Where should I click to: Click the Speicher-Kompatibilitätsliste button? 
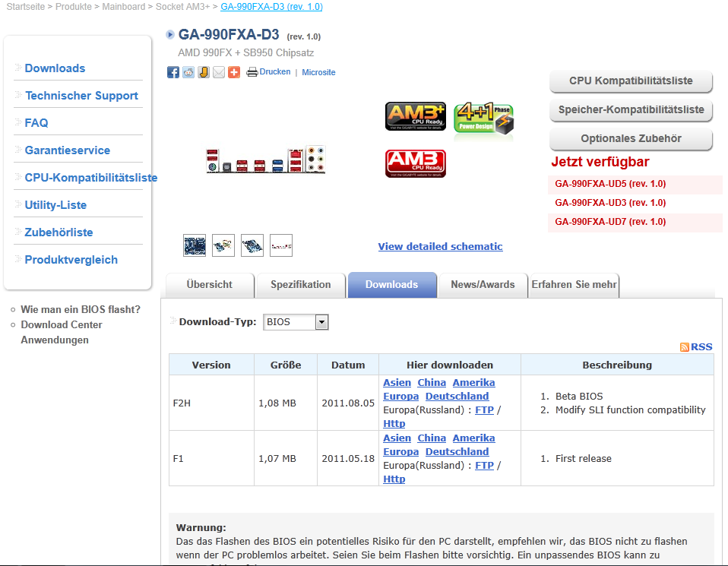coord(631,110)
